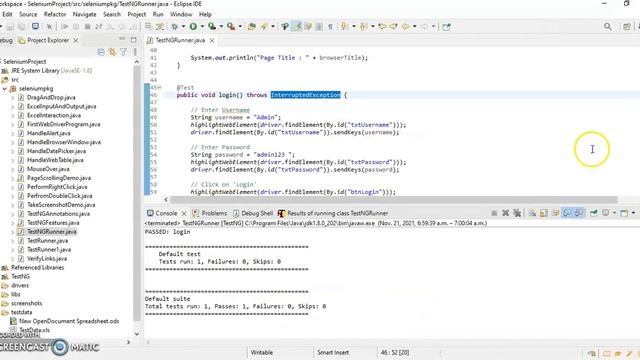Open the Run button dropdown arrow
Screen dimensions: 640x360
[x=202, y=27]
